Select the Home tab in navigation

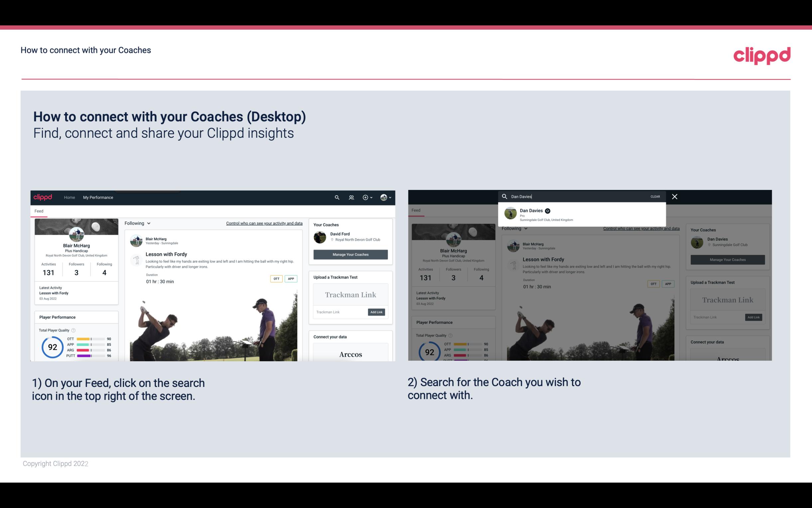pyautogui.click(x=69, y=197)
